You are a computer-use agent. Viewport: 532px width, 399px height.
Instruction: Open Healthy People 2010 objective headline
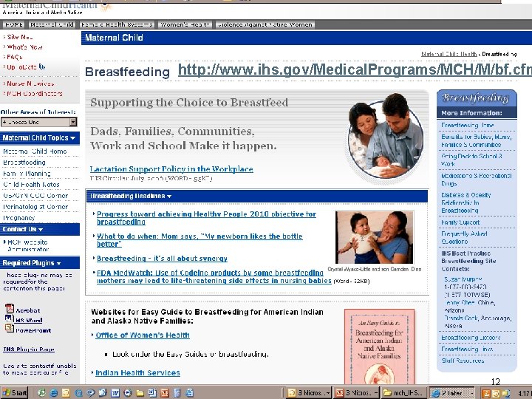[x=206, y=218]
